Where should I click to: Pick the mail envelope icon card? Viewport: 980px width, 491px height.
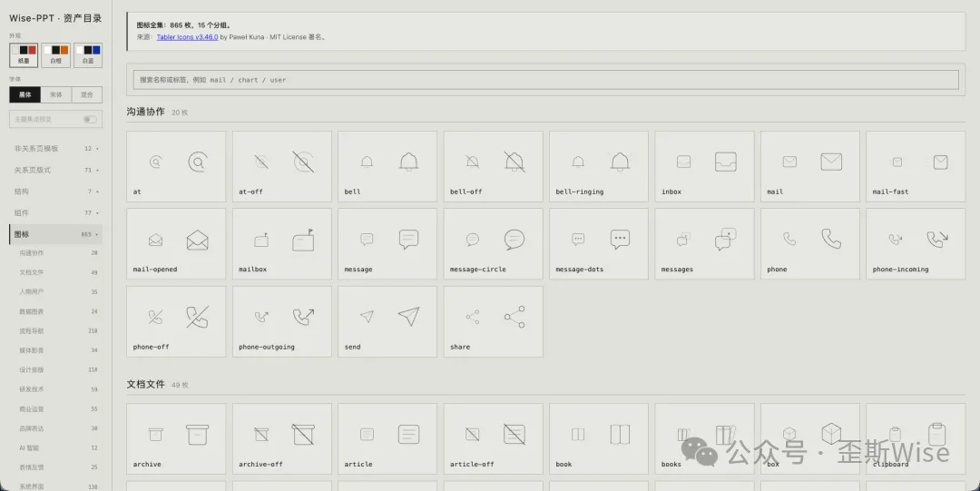tap(810, 166)
